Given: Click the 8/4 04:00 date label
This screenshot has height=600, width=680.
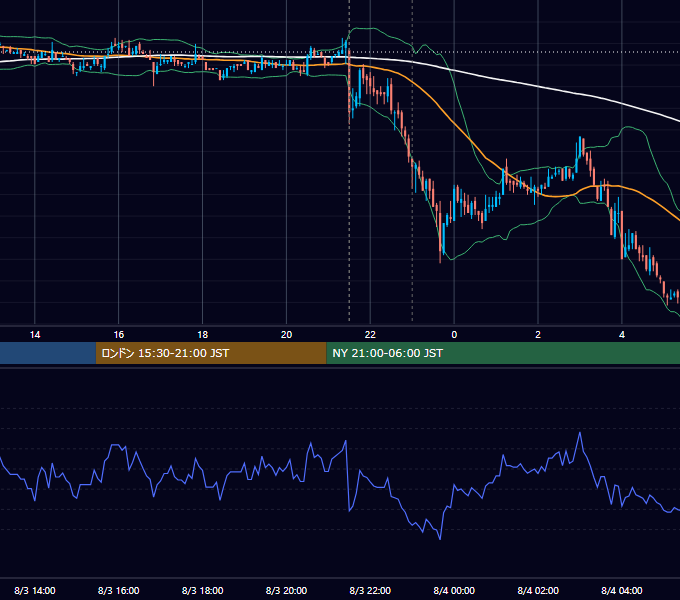Looking at the screenshot, I should 622,590.
